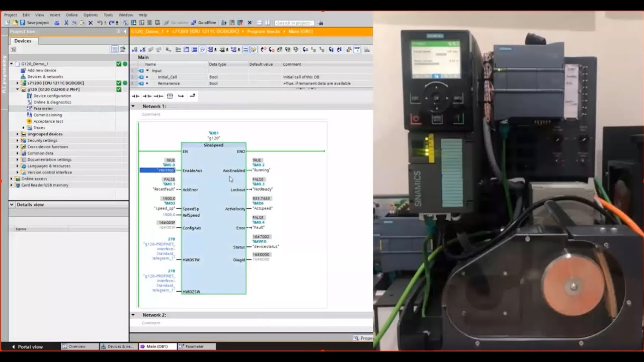Click the green check status of s71200 row
The image size is (644, 362).
point(119,83)
